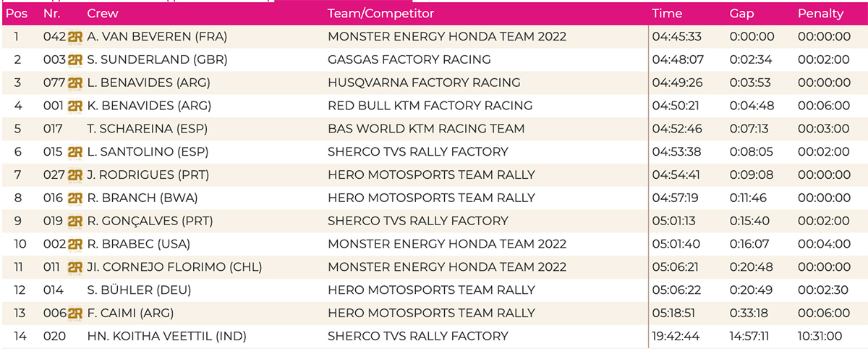Click the 2R badge beside S. Sunderland
The width and height of the screenshot is (868, 349).
75,60
